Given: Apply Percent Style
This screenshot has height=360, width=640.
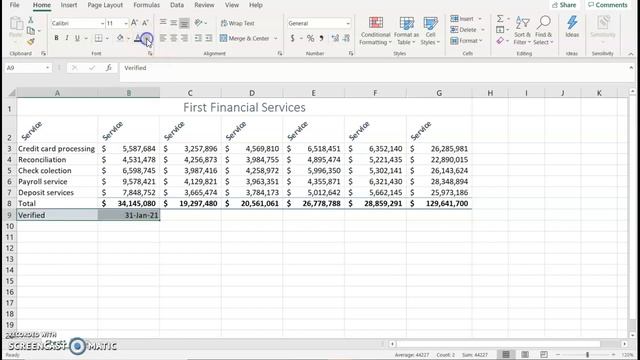Looking at the screenshot, I should pos(311,38).
